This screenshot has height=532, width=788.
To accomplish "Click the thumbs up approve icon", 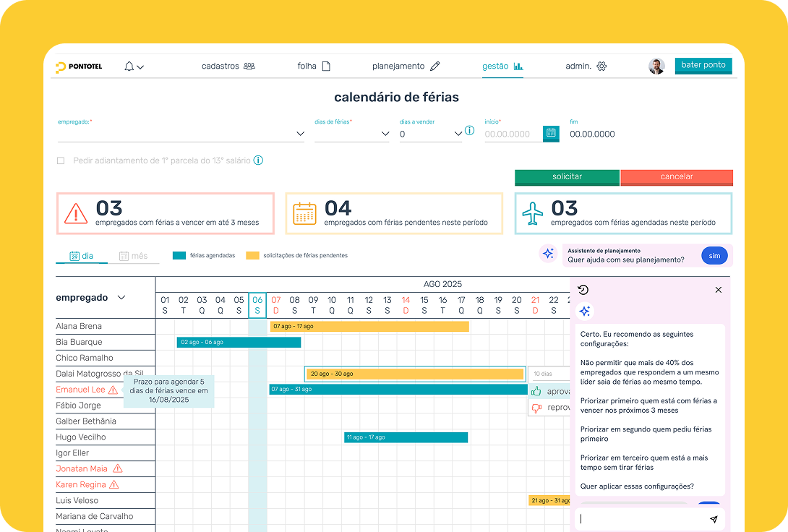I will (536, 391).
